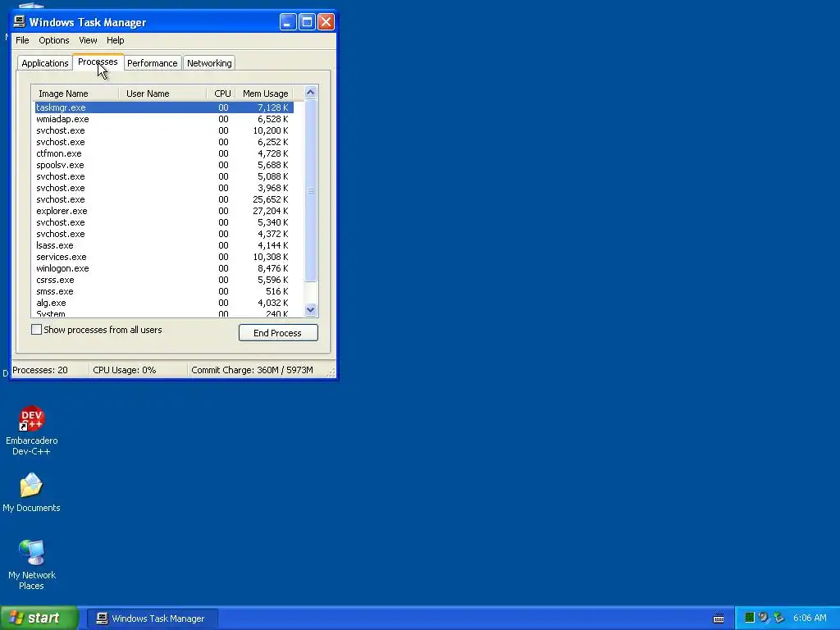Click Windows Task Manager taskbar button
Screen dimensions: 840x630
pyautogui.click(x=153, y=619)
